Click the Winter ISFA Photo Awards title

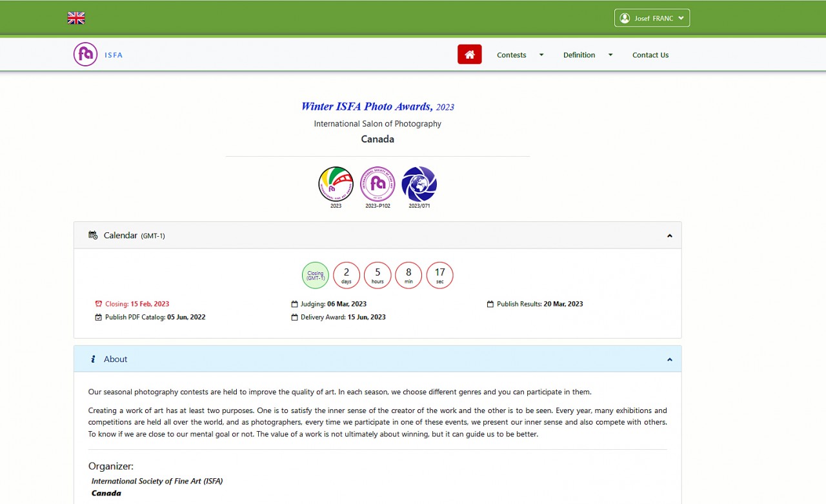(x=378, y=106)
